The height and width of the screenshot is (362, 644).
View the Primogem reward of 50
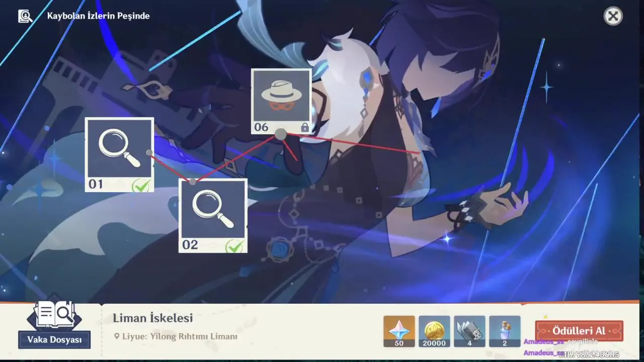(399, 331)
